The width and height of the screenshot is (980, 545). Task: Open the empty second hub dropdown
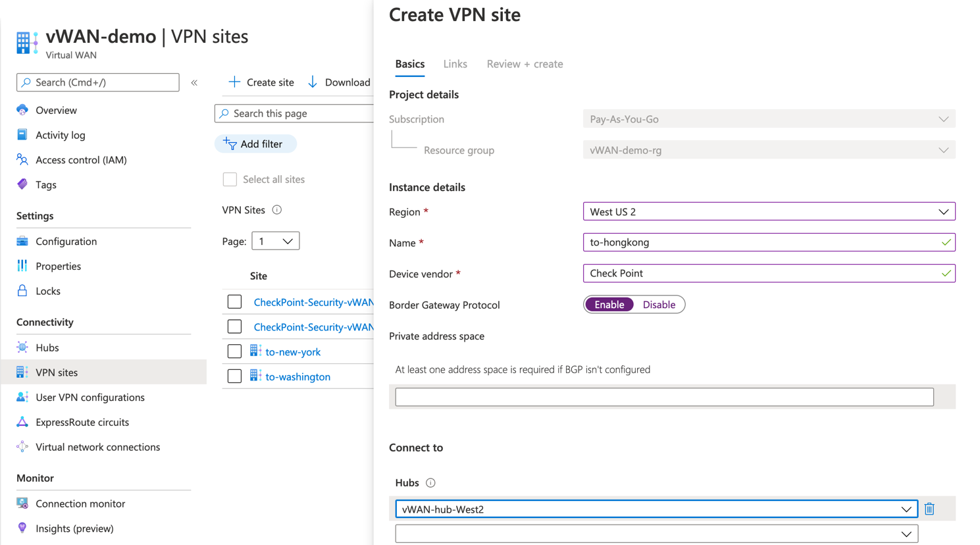point(656,534)
